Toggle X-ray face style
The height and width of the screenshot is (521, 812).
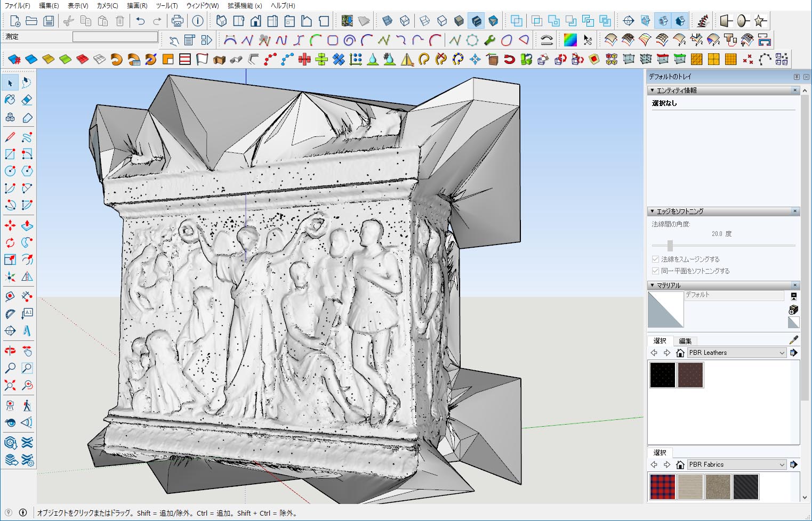click(388, 21)
